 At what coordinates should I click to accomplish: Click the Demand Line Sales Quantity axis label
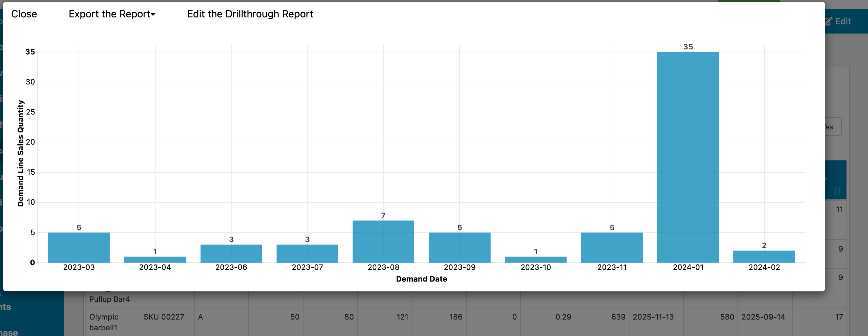(21, 153)
